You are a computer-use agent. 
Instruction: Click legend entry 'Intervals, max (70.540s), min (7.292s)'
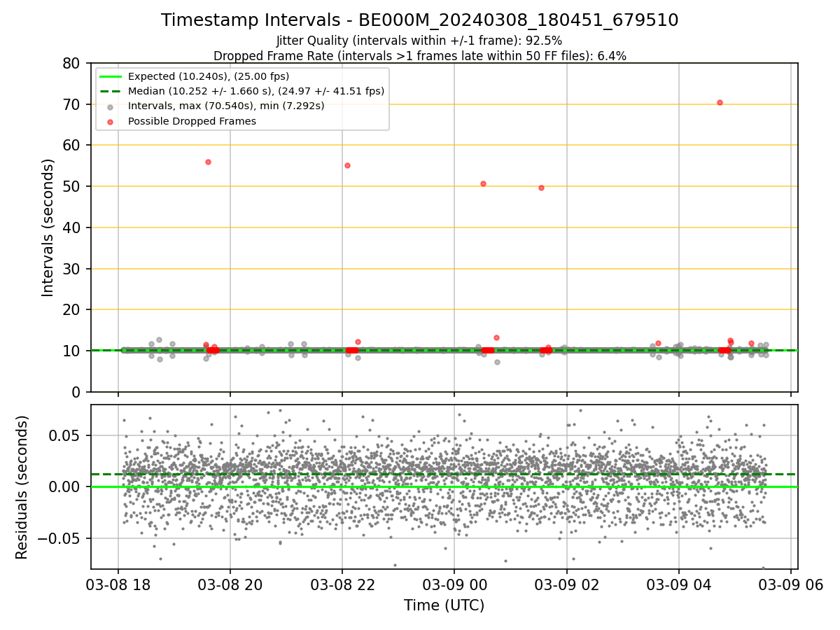click(226, 106)
